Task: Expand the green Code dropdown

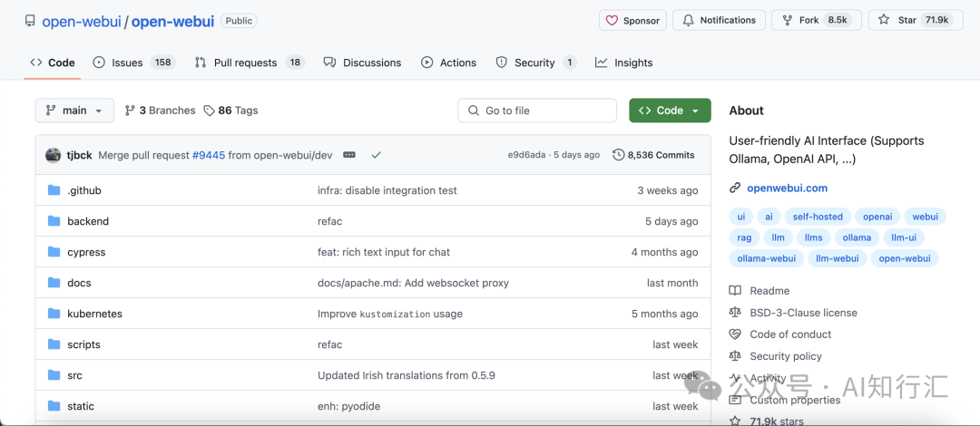Action: pyautogui.click(x=670, y=111)
